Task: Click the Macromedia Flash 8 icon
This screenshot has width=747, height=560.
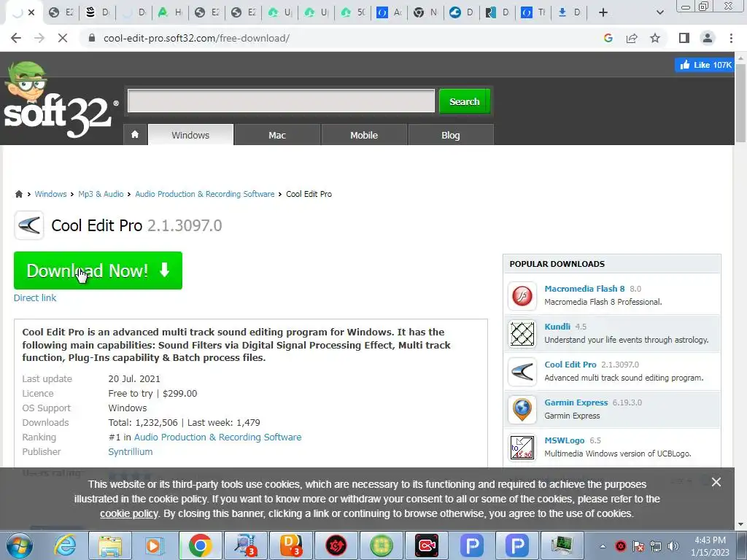Action: coord(522,296)
